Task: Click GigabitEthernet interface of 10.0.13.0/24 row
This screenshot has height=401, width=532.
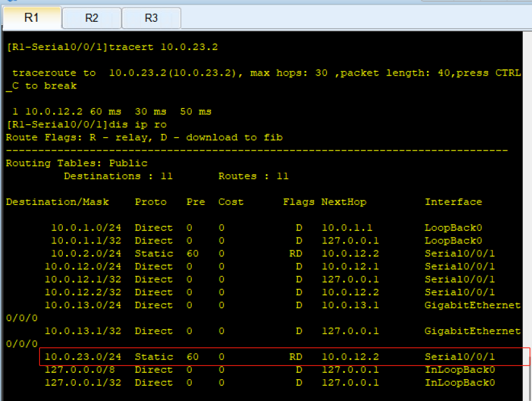Action: pos(472,305)
